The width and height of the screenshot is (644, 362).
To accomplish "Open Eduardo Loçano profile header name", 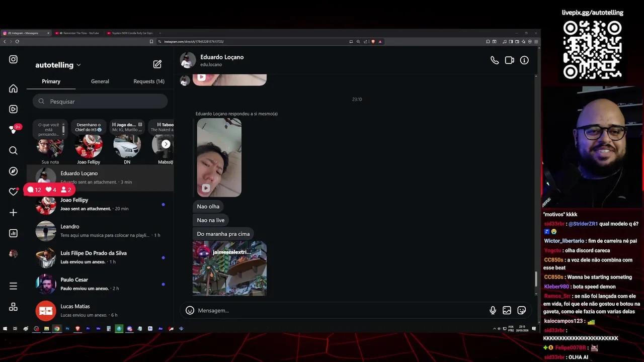I will 222,57.
